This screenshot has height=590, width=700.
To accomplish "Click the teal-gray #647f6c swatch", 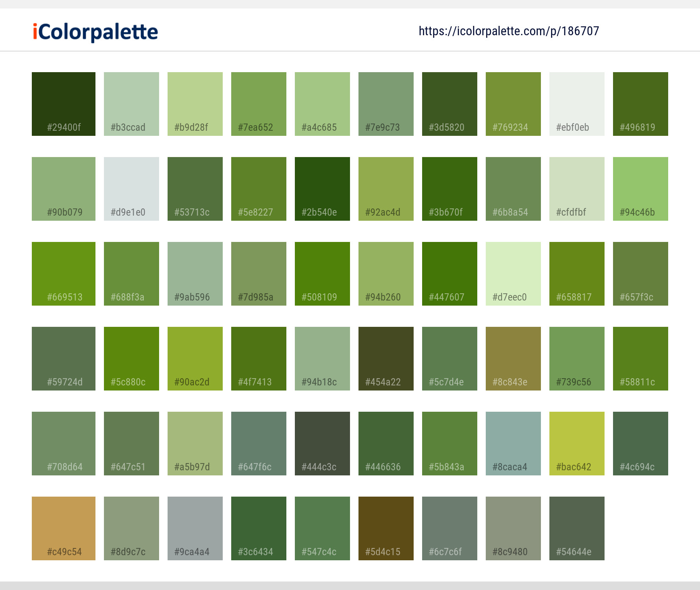I will click(x=259, y=444).
